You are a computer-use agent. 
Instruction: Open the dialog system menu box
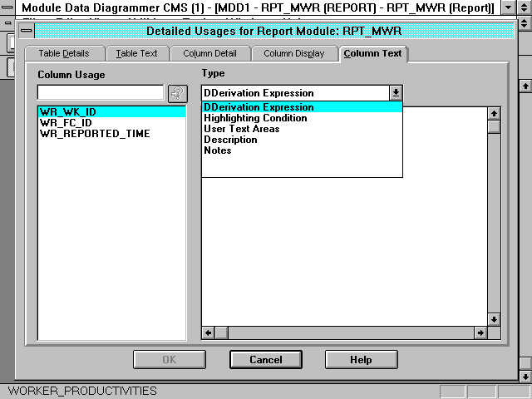pos(27,32)
